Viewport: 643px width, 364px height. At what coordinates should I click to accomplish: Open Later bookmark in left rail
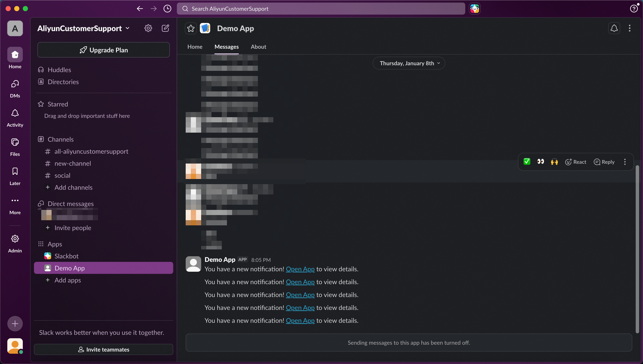coord(15,176)
